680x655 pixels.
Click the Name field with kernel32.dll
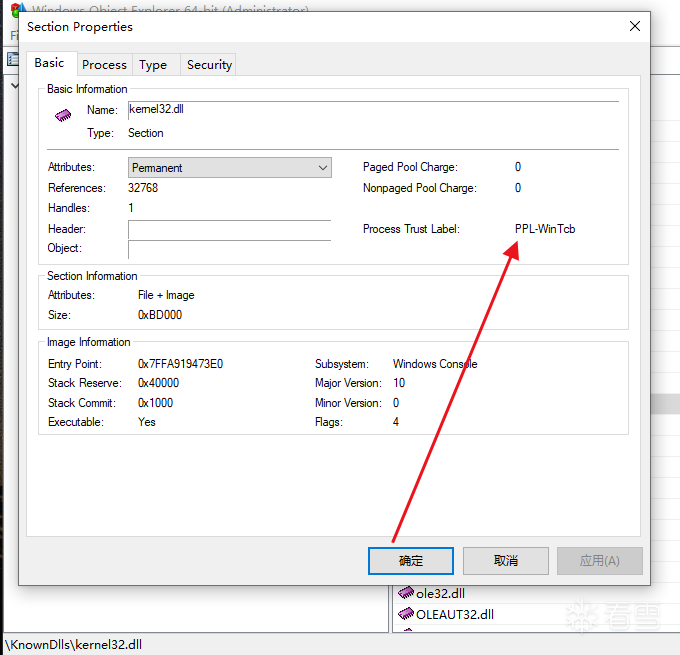point(373,110)
